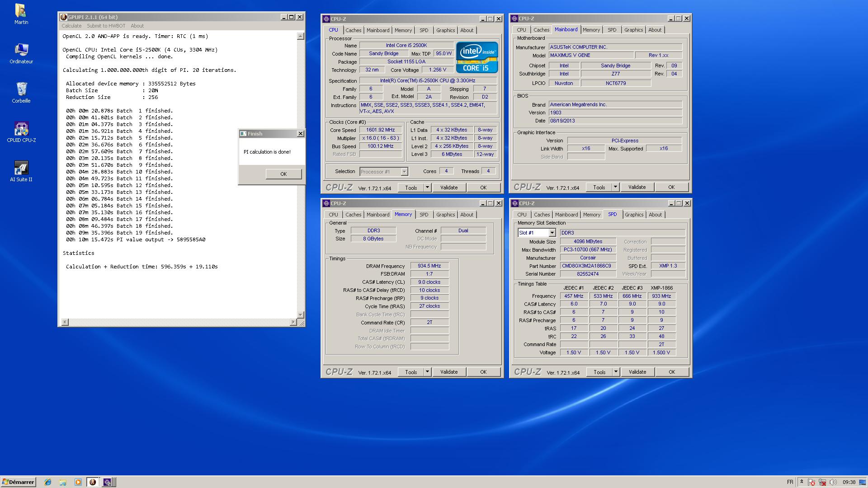
Task: Click the Core Speed 1601.92 MHz value
Action: coord(381,130)
